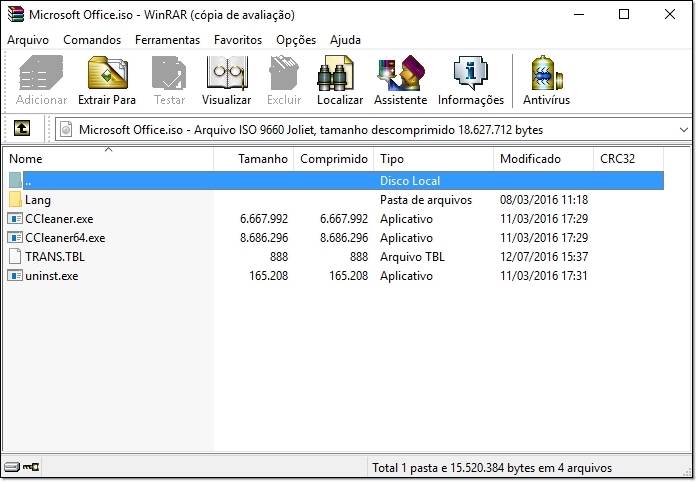697x482 pixels.
Task: Click 'Pasta de arquivos' type cell
Action: [x=426, y=200]
